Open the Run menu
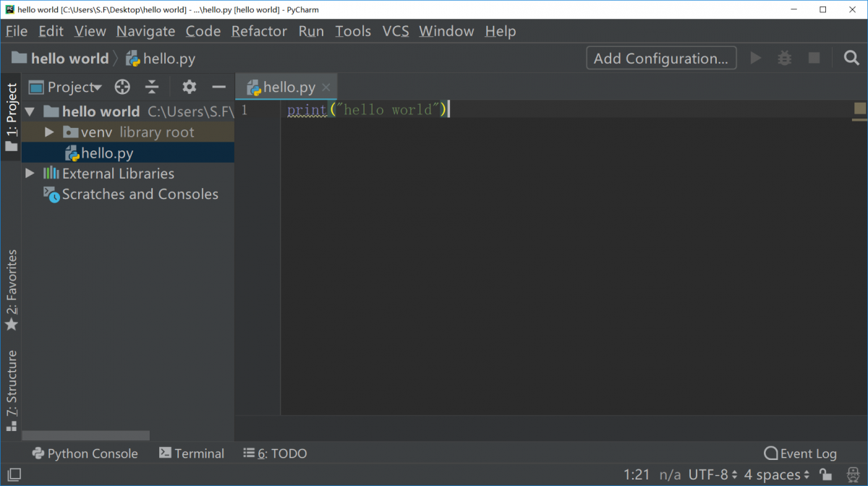The width and height of the screenshot is (868, 486). pyautogui.click(x=311, y=31)
